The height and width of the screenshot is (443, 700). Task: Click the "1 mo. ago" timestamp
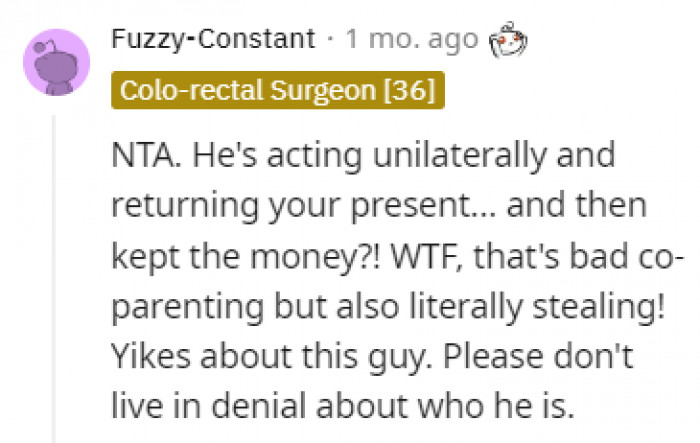point(411,40)
